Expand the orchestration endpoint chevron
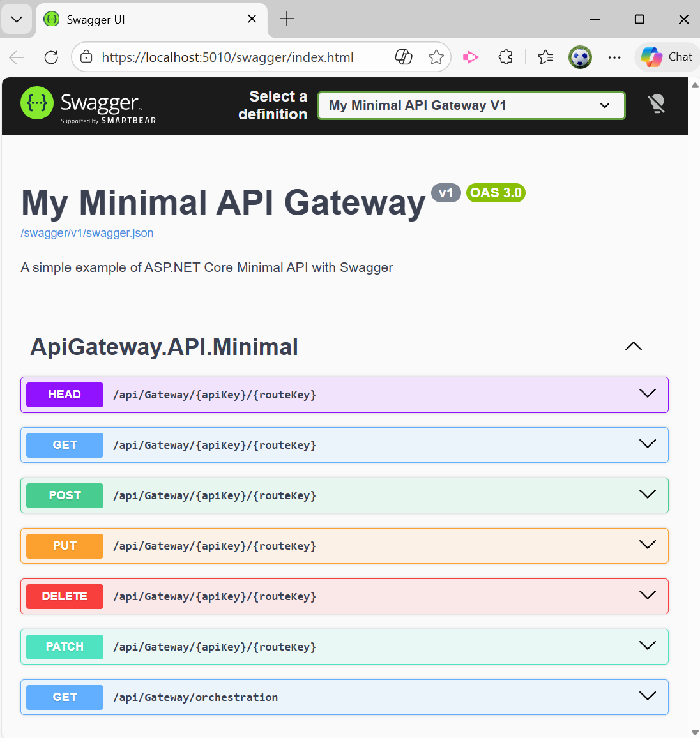Screen dimensions: 700x738 (x=648, y=696)
